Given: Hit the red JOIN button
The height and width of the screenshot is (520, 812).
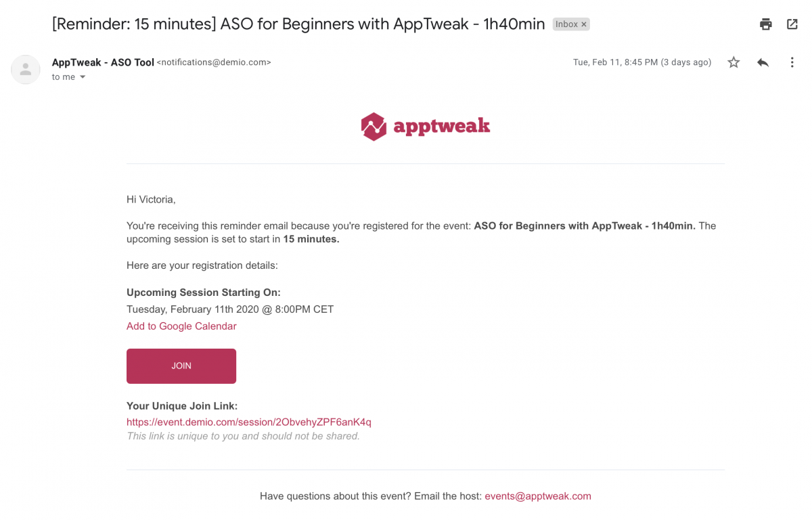Looking at the screenshot, I should [x=181, y=366].
